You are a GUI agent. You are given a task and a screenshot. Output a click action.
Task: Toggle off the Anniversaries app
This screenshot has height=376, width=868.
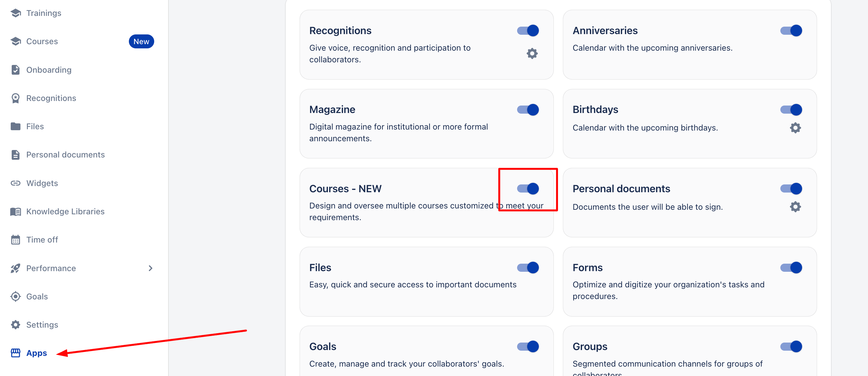click(791, 31)
